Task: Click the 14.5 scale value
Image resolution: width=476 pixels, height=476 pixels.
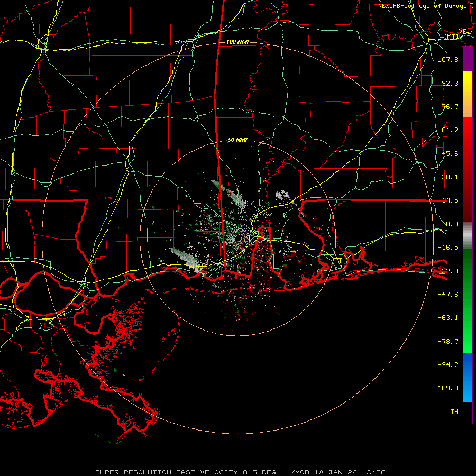Action: (450, 200)
